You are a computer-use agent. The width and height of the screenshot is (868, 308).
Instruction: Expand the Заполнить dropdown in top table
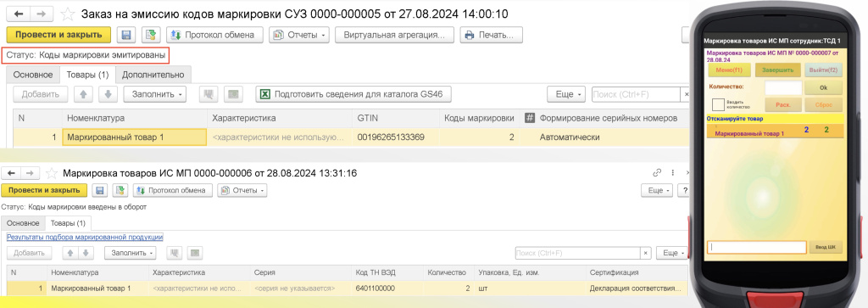coord(154,95)
